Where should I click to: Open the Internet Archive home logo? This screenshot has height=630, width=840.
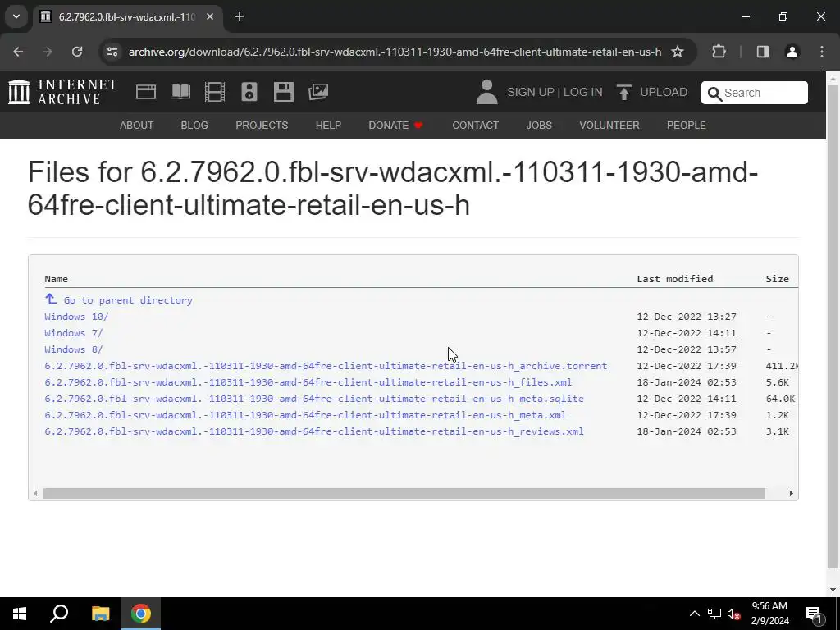pyautogui.click(x=62, y=92)
